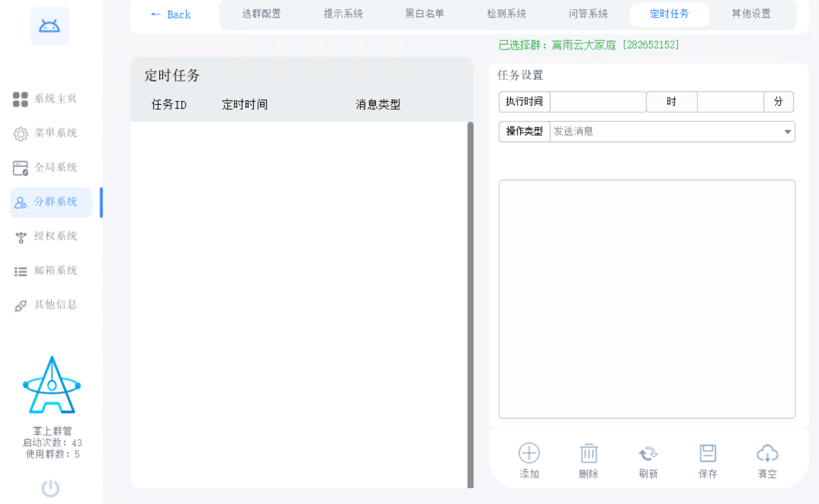Click the 执行时间 label button

pos(524,102)
